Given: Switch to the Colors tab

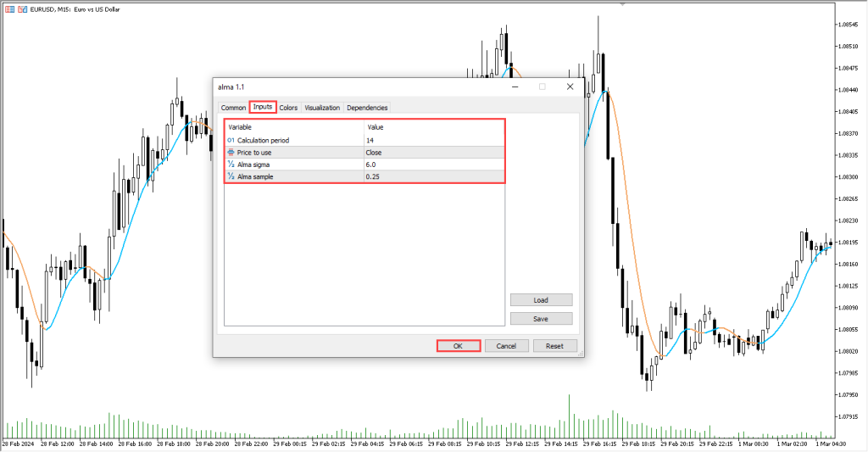Looking at the screenshot, I should [x=288, y=108].
